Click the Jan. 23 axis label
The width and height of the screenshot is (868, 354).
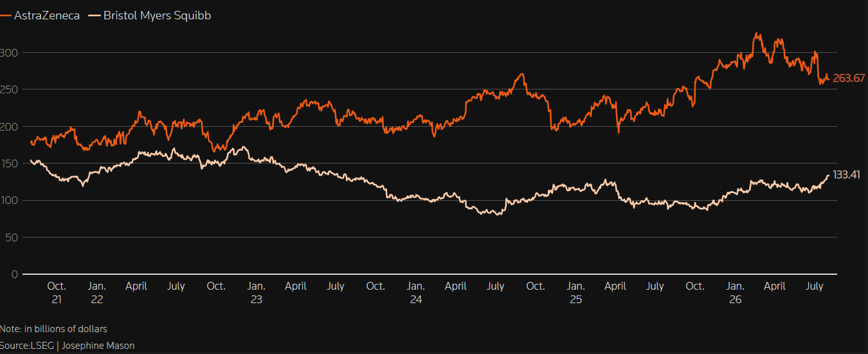(x=257, y=293)
